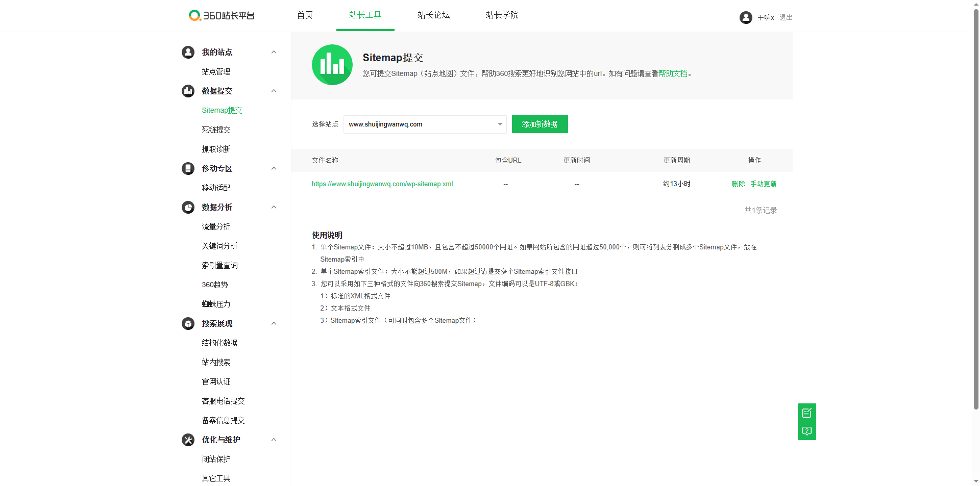Click the 添加新数据 button
Viewport: 980px width, 486px height.
[540, 124]
